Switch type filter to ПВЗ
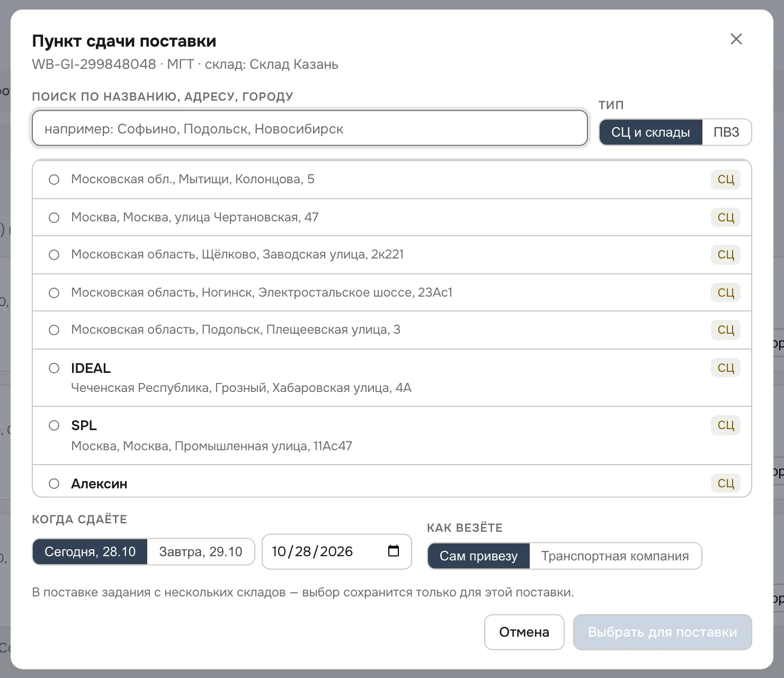 coord(726,132)
